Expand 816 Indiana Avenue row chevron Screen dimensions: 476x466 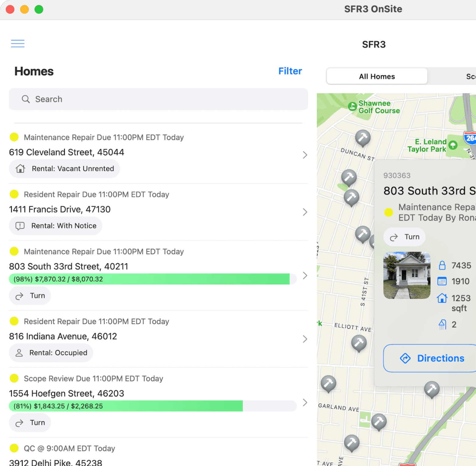[x=305, y=339]
